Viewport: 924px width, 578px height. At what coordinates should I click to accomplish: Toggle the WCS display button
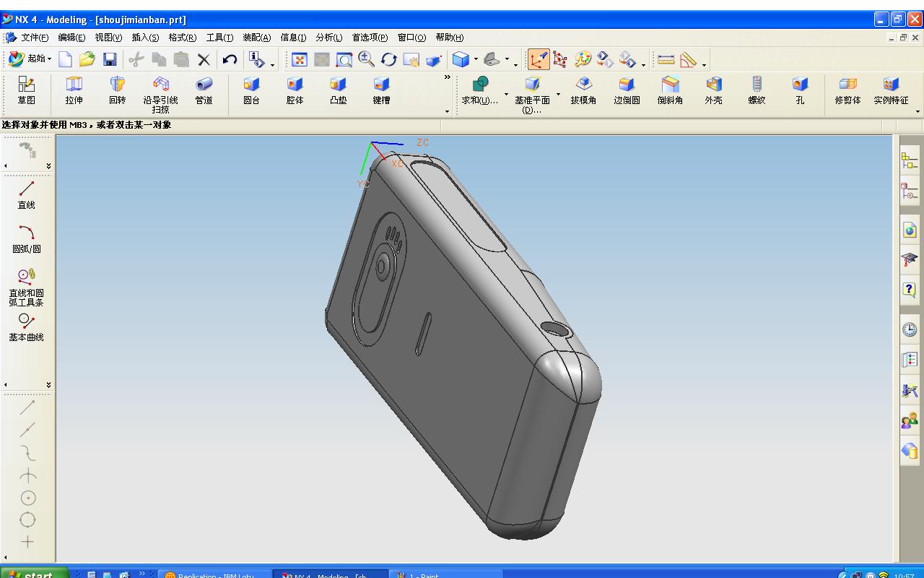click(539, 60)
